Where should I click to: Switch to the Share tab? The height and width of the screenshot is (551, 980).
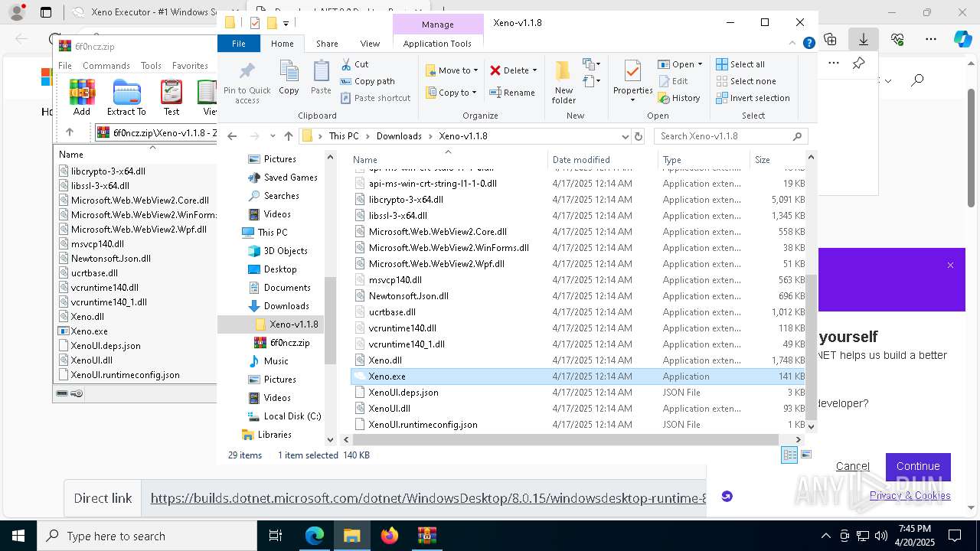coord(327,44)
